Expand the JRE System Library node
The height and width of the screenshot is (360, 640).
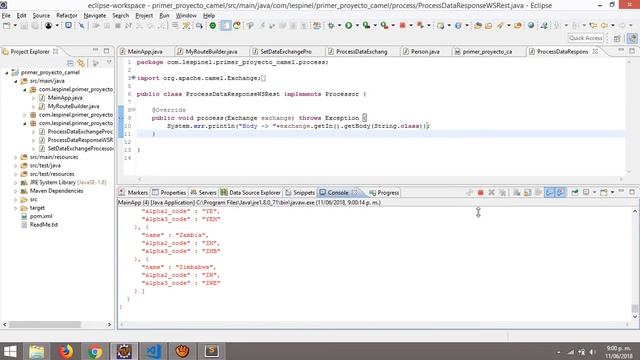16,182
